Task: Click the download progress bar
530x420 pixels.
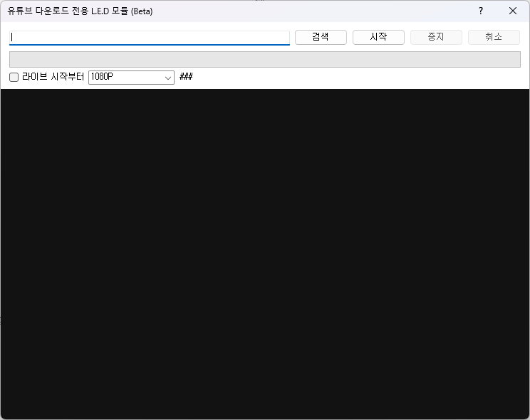Action: coord(265,60)
